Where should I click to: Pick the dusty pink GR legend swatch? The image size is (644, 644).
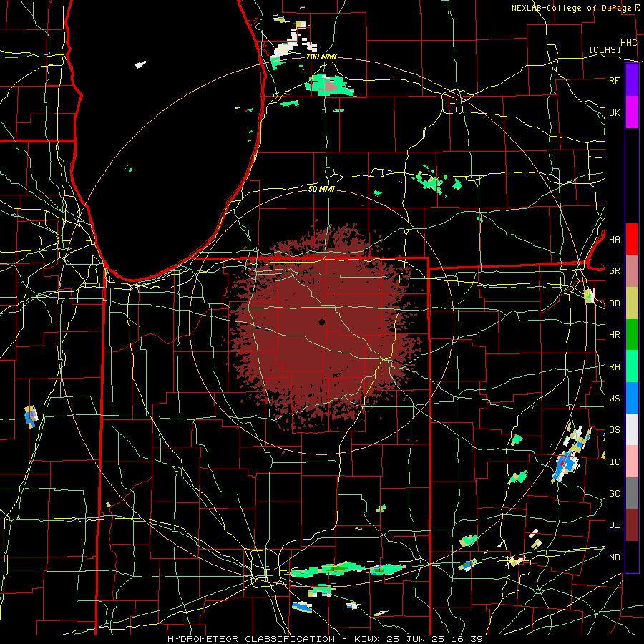(x=632, y=270)
